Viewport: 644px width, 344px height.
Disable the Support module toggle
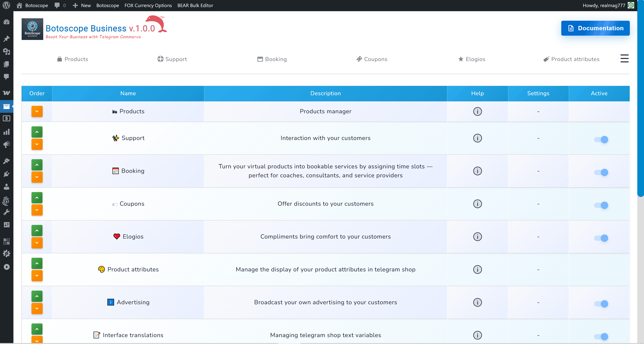tap(601, 140)
